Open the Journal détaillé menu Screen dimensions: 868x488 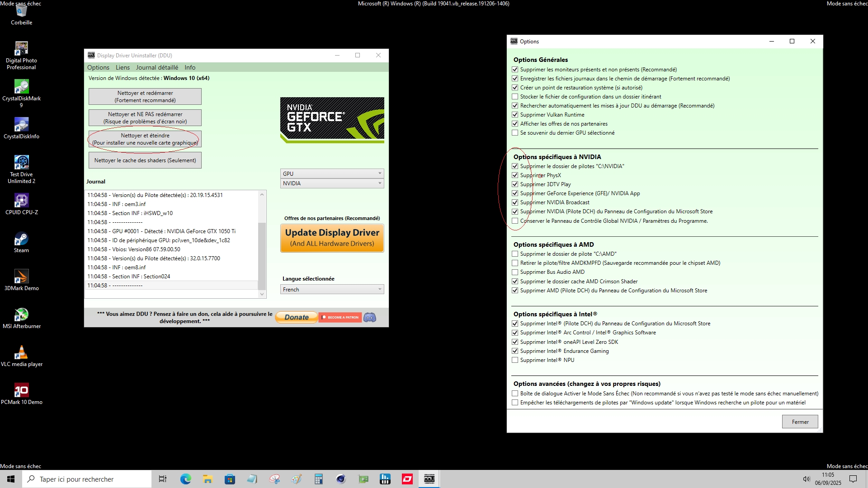[x=157, y=67]
